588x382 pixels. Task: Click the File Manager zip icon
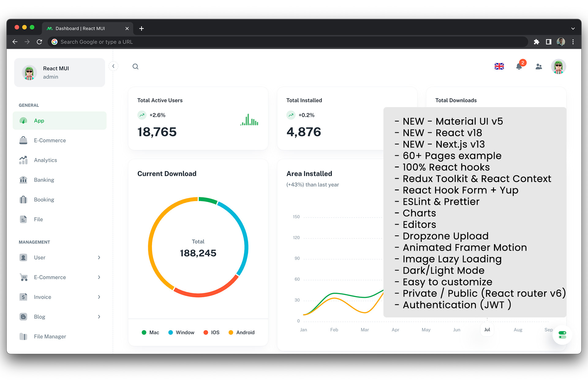click(23, 336)
